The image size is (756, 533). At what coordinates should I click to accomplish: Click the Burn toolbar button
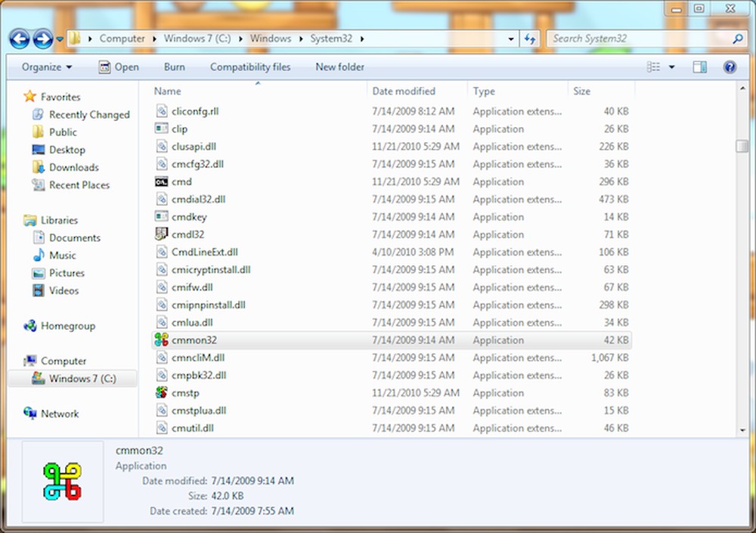(174, 67)
